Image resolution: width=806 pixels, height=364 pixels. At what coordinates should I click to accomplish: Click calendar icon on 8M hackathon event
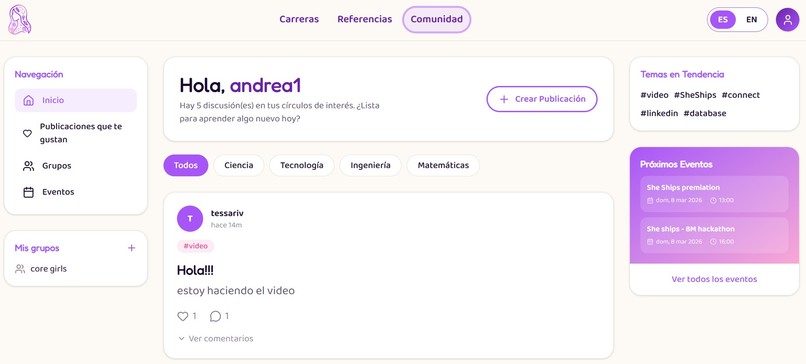[650, 242]
